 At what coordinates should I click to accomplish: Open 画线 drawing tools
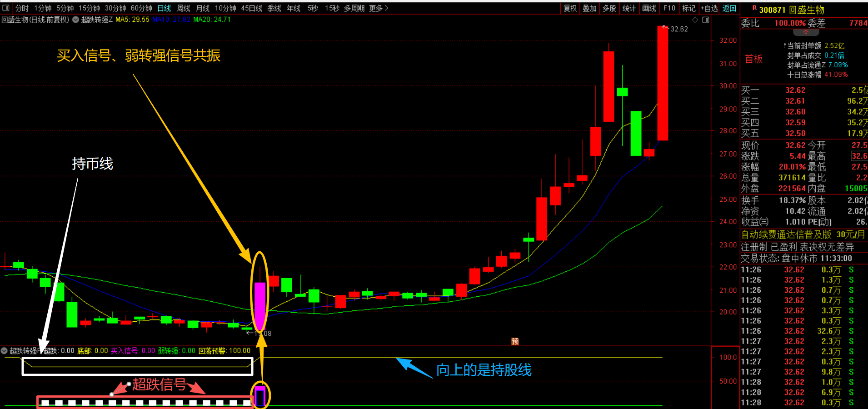pos(649,8)
